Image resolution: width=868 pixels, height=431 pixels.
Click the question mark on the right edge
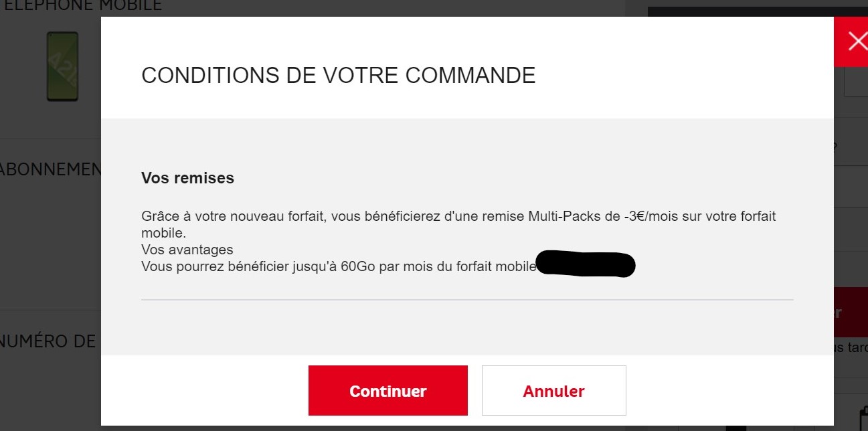[x=835, y=147]
